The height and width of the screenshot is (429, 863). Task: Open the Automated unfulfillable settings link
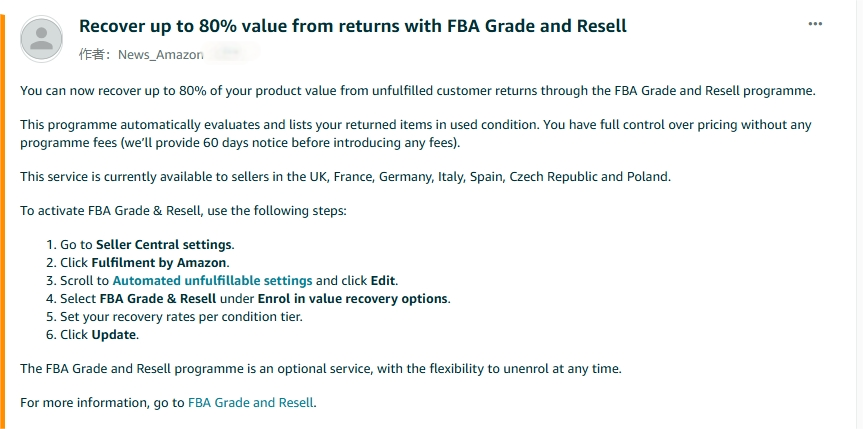coord(212,280)
